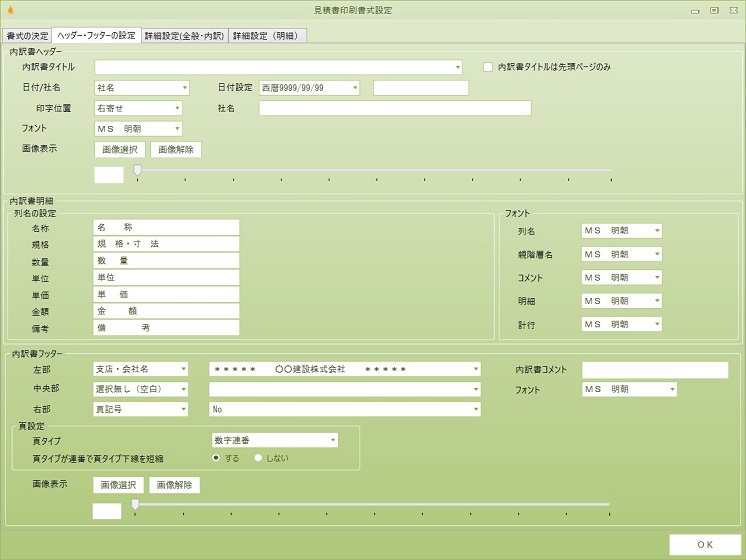Open the 詳細設定(全般・内訳) tab
This screenshot has width=746, height=560.
coord(185,36)
